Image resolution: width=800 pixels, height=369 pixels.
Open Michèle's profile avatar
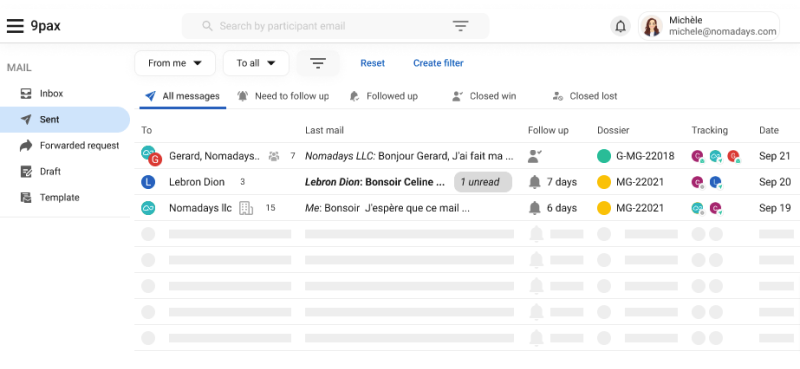coord(652,26)
